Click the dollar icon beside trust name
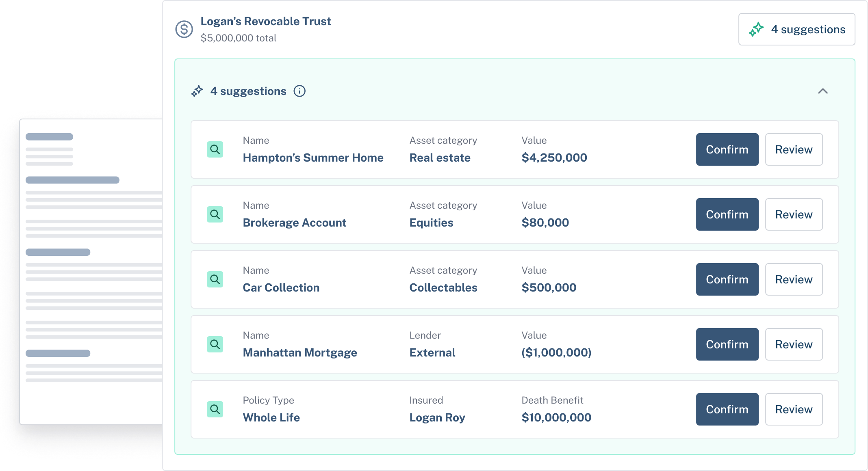Image resolution: width=868 pixels, height=471 pixels. click(184, 29)
